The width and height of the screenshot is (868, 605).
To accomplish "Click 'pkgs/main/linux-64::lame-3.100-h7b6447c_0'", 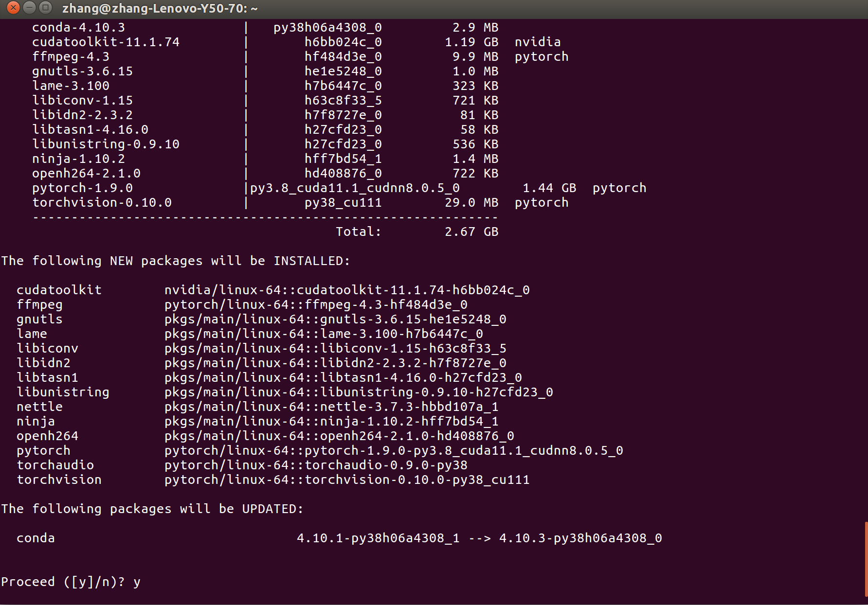I will pos(324,334).
